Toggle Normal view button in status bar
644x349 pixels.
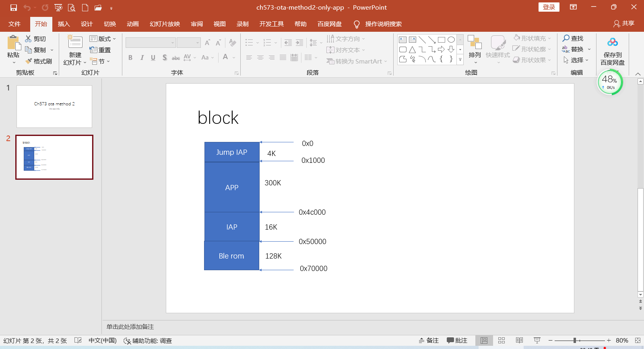point(484,341)
